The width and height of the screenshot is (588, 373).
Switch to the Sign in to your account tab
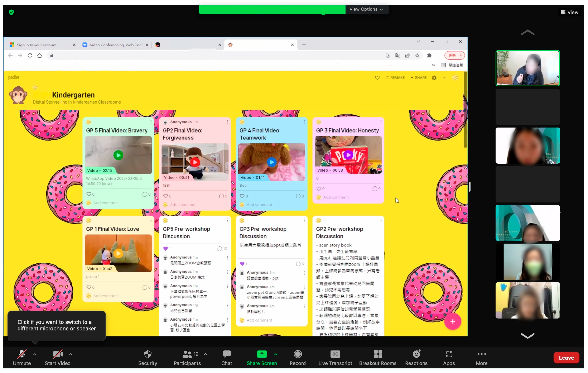tap(37, 45)
